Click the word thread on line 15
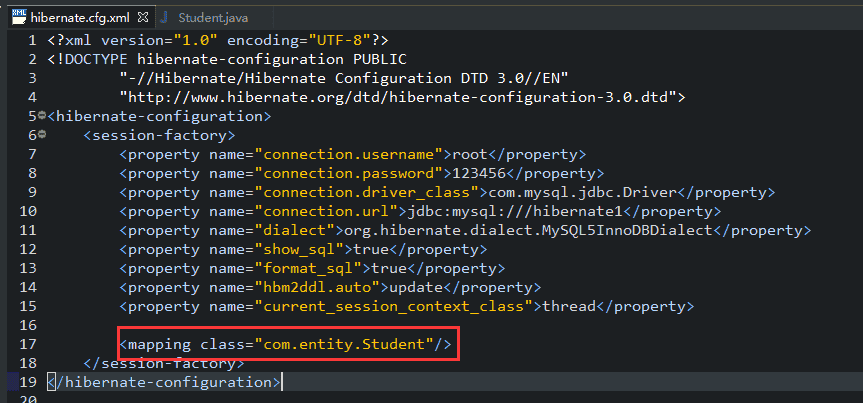This screenshot has width=863, height=403. (568, 306)
